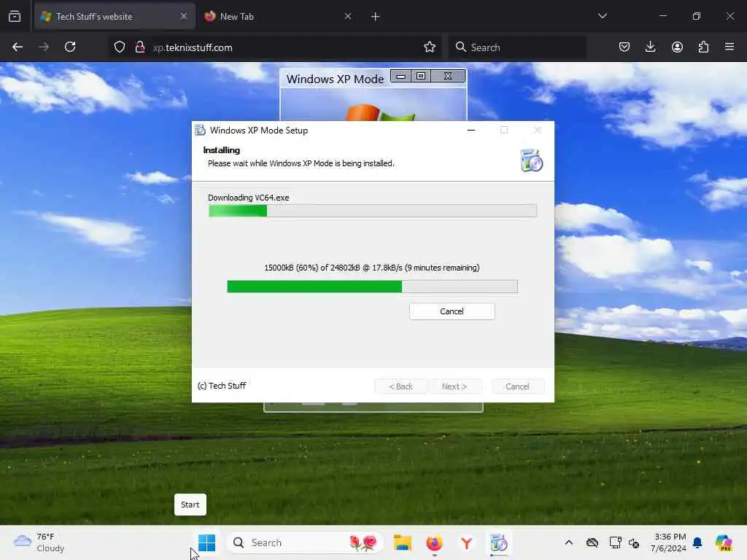Open the clock showing 3:36 PM
The height and width of the screenshot is (560, 747).
pyautogui.click(x=668, y=542)
